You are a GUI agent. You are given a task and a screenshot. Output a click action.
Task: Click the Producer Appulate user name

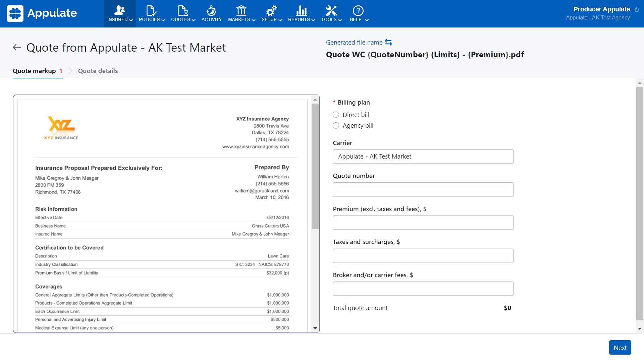[x=601, y=9]
